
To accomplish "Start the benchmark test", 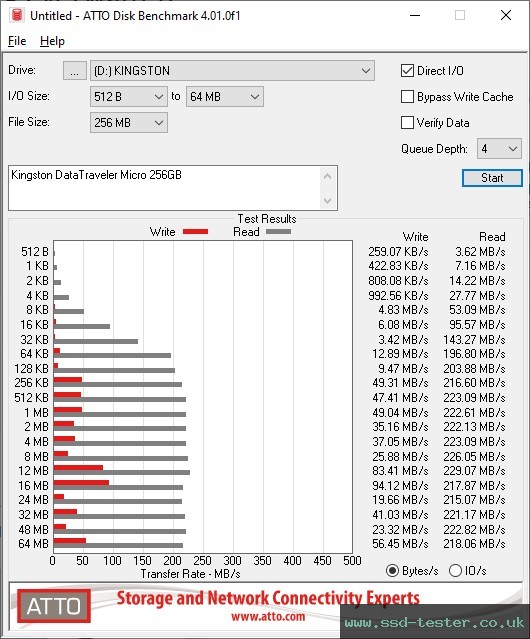I will point(492,178).
